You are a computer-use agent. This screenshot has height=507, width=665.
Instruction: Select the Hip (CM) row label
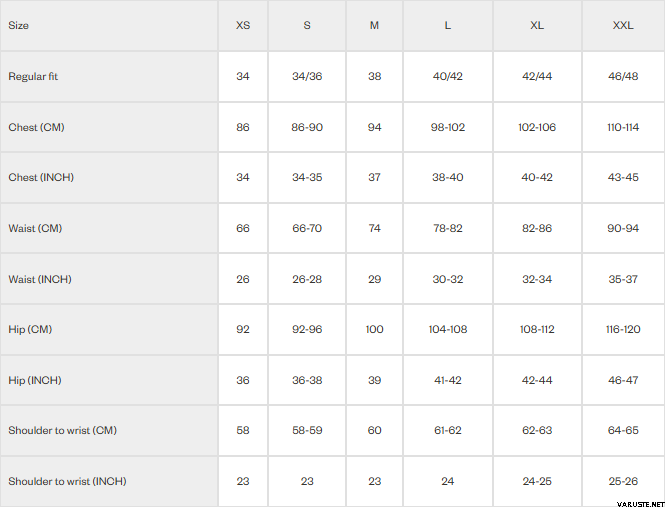coord(30,329)
